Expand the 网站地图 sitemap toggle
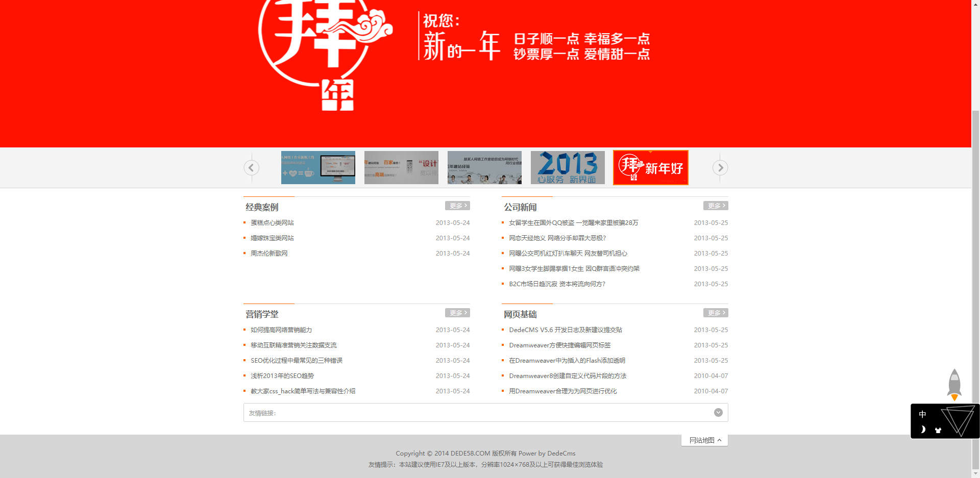The height and width of the screenshot is (478, 980). pyautogui.click(x=705, y=440)
